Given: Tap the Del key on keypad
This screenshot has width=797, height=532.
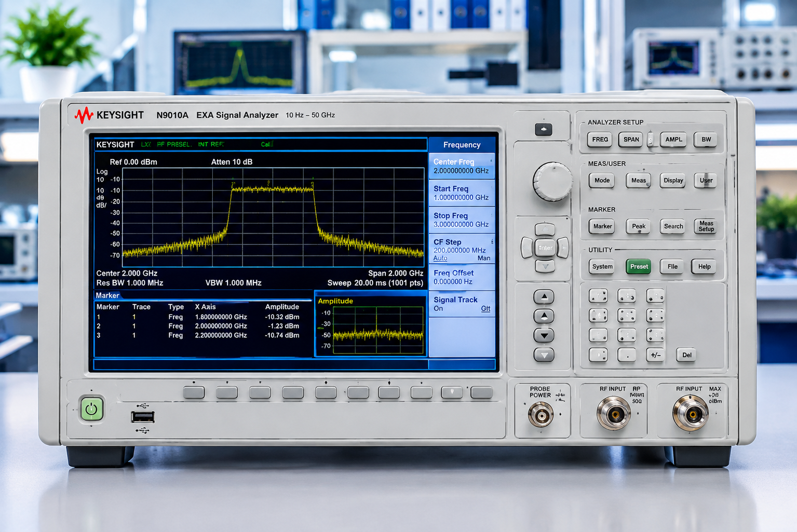Looking at the screenshot, I should click(x=686, y=355).
